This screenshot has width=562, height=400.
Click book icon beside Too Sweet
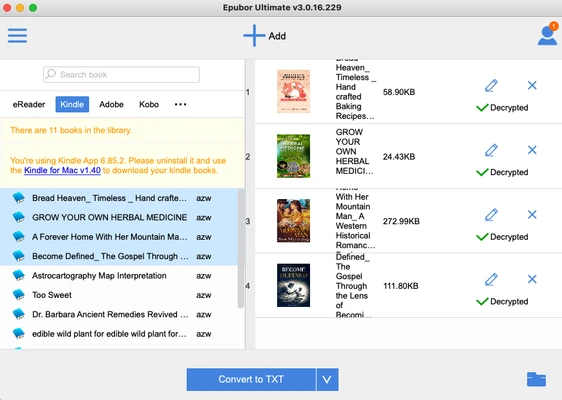click(x=19, y=295)
